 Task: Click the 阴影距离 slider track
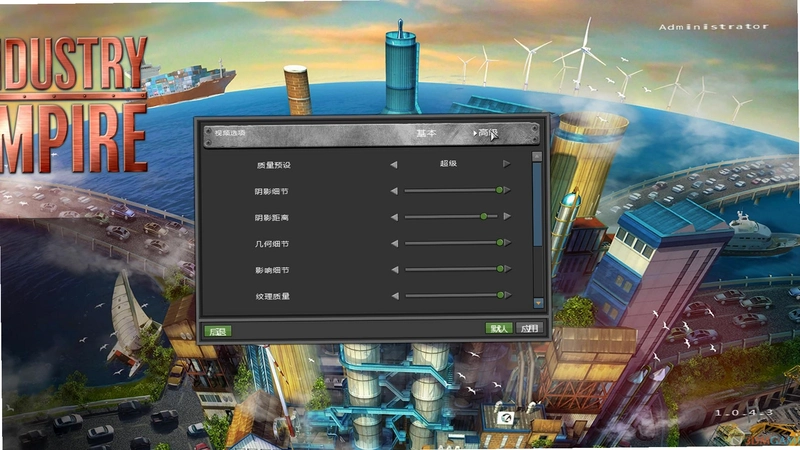tap(451, 216)
